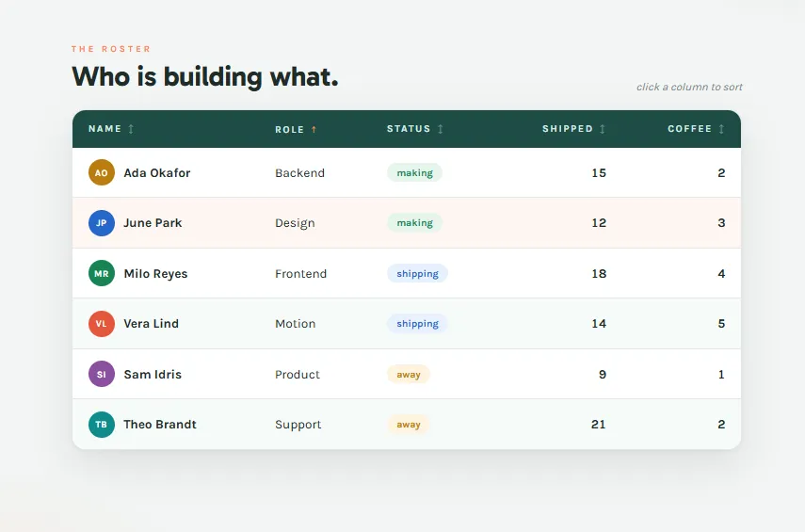Select the name June Park

[x=153, y=223]
